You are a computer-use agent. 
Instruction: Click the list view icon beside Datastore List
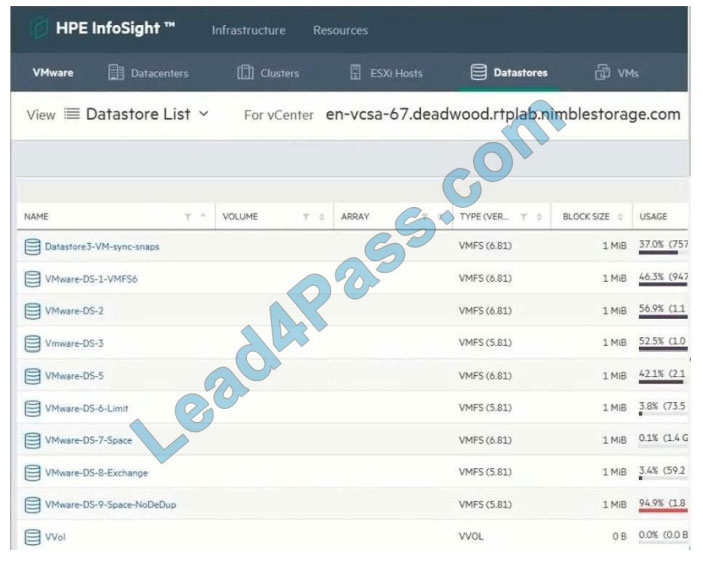coord(72,114)
